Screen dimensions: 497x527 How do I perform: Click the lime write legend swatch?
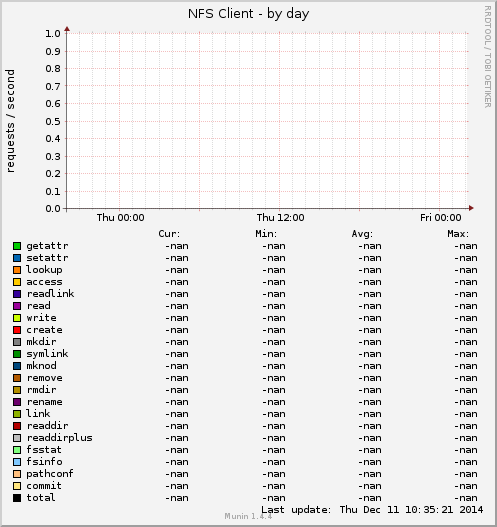17,318
